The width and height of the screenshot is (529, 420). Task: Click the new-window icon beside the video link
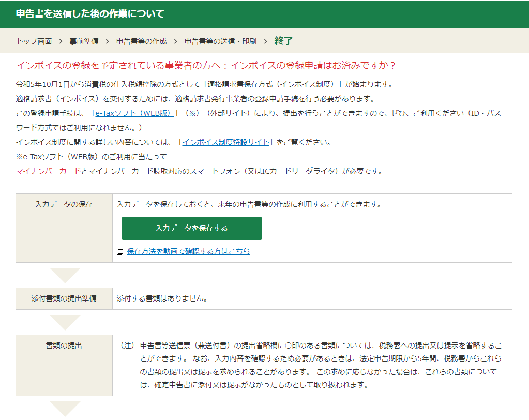(x=120, y=252)
